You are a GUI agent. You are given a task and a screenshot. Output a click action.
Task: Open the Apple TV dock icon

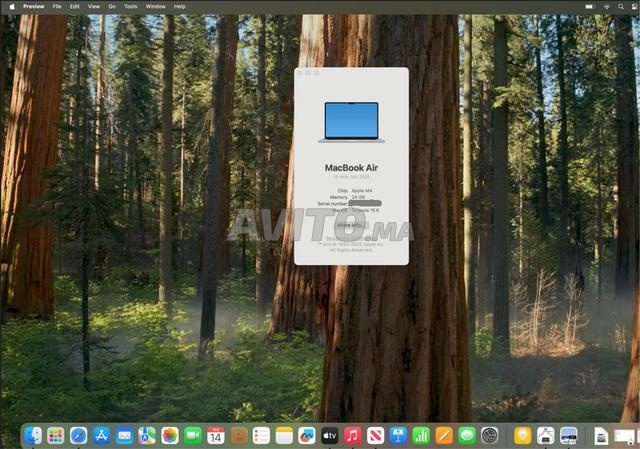pyautogui.click(x=329, y=435)
